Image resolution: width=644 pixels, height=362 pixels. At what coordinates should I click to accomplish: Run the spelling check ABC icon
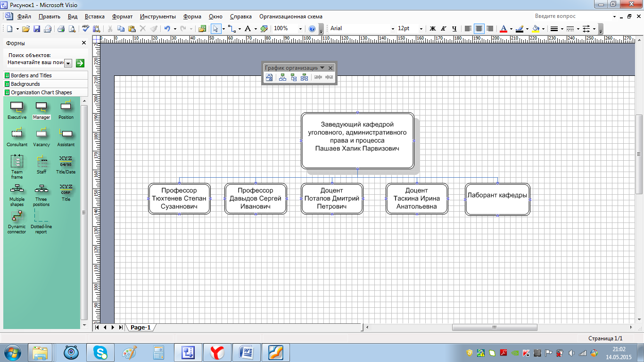click(85, 29)
